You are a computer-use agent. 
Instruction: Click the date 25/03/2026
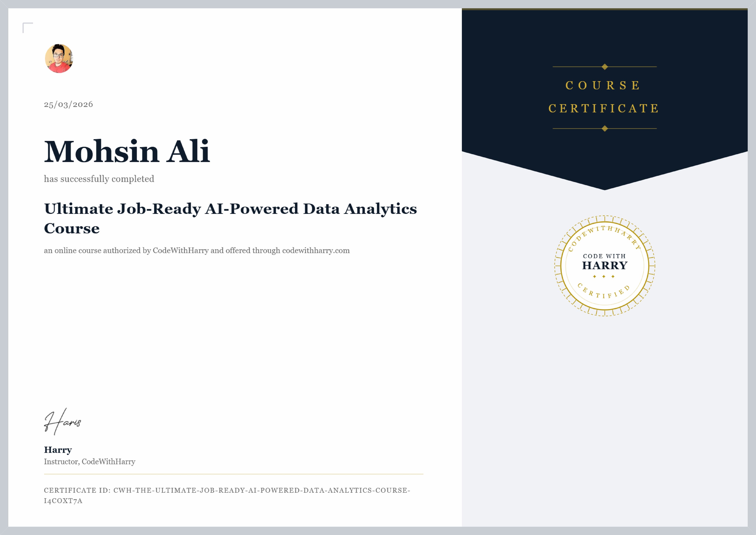pyautogui.click(x=69, y=104)
